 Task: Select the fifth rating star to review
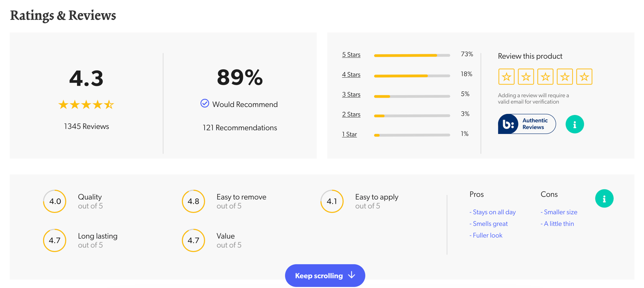584,77
